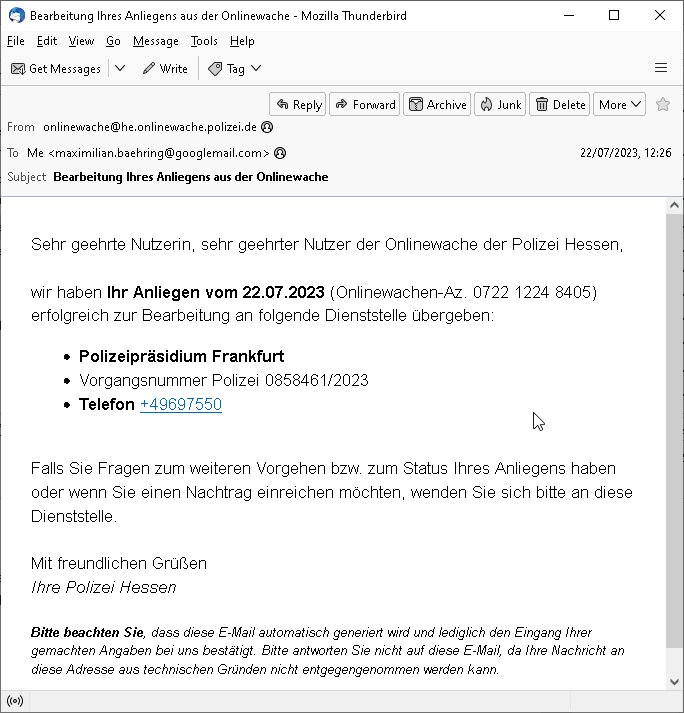
Task: Open the File menu
Action: tap(15, 41)
